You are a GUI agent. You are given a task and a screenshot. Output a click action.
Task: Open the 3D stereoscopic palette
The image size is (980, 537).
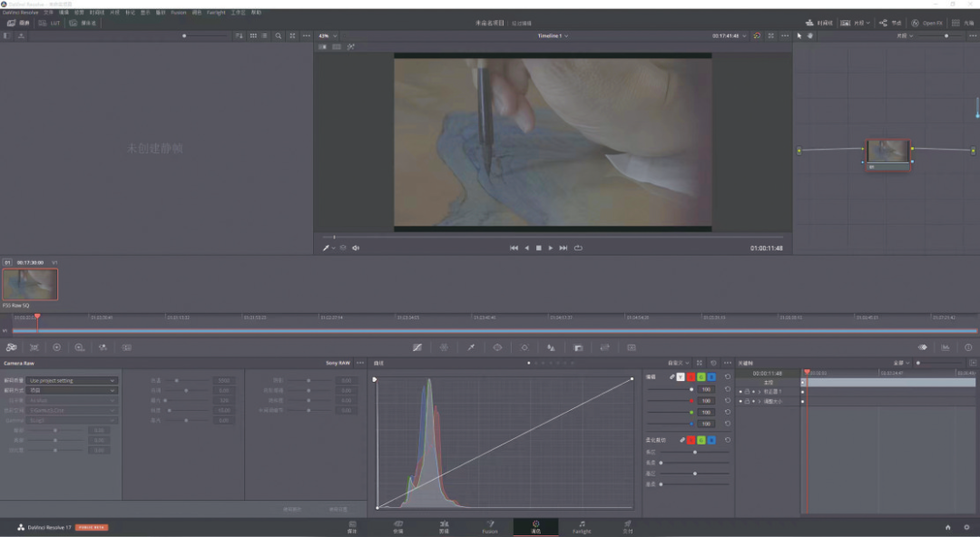632,347
